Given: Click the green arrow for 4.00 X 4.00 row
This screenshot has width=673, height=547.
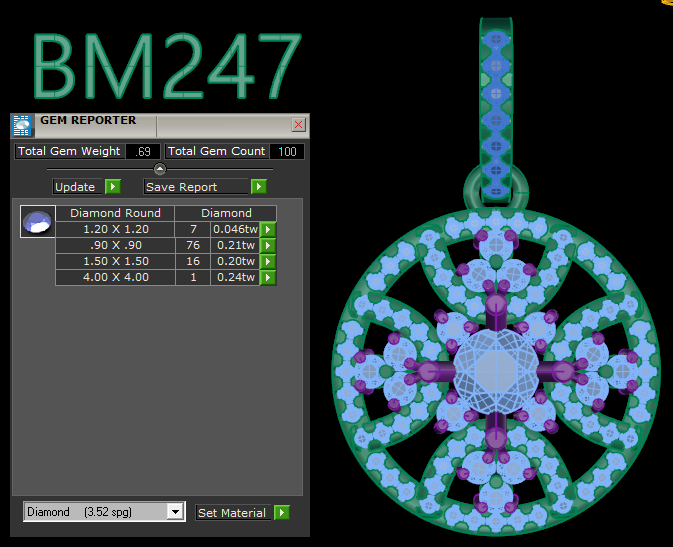Looking at the screenshot, I should point(268,278).
